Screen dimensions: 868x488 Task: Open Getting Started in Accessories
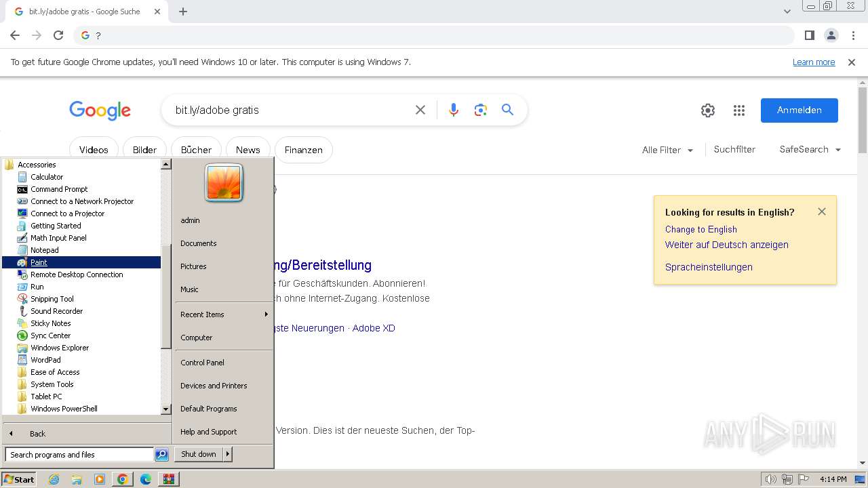pos(56,226)
